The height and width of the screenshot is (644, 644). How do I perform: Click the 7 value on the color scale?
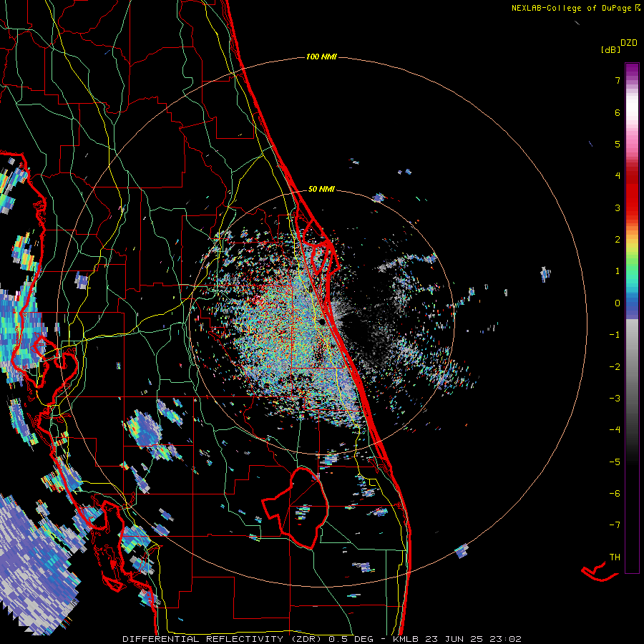[618, 80]
